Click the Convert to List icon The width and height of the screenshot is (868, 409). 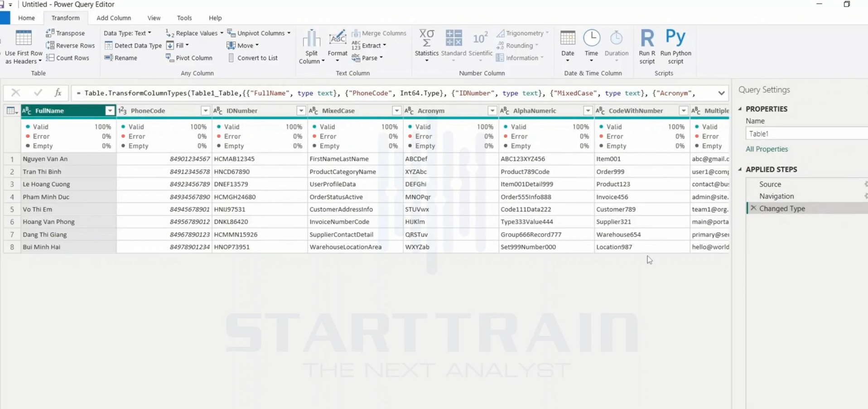231,58
